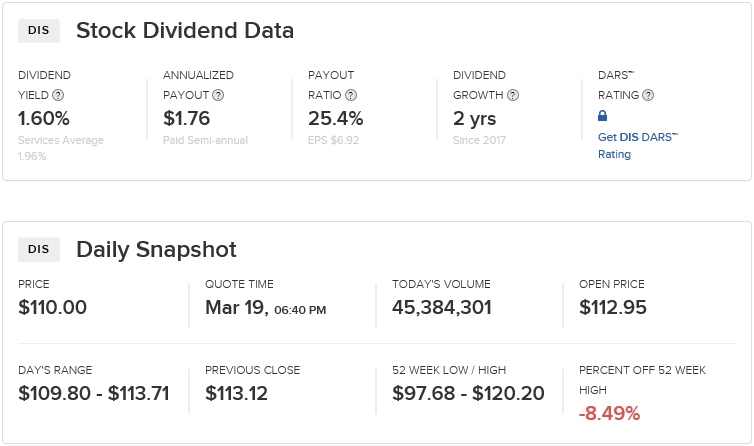Click DIS ticker badge in Daily Snapshot
Viewport: 754px width, 446px height.
coord(38,250)
